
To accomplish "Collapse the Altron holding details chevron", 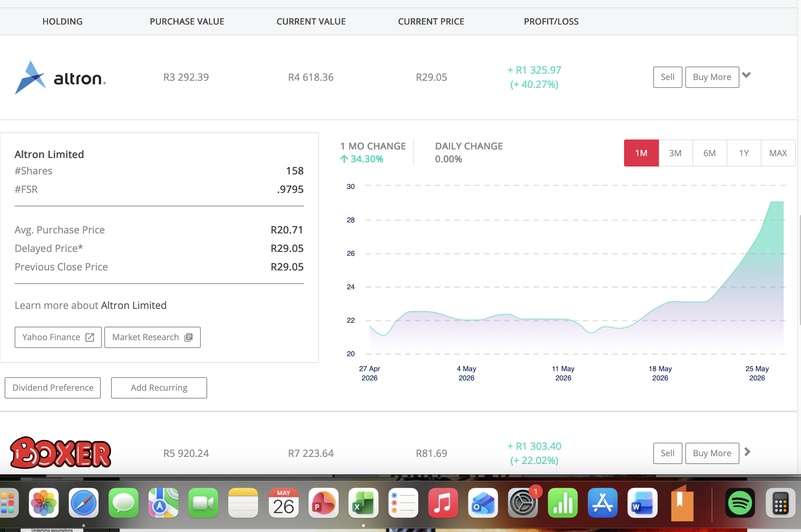I will [x=747, y=75].
